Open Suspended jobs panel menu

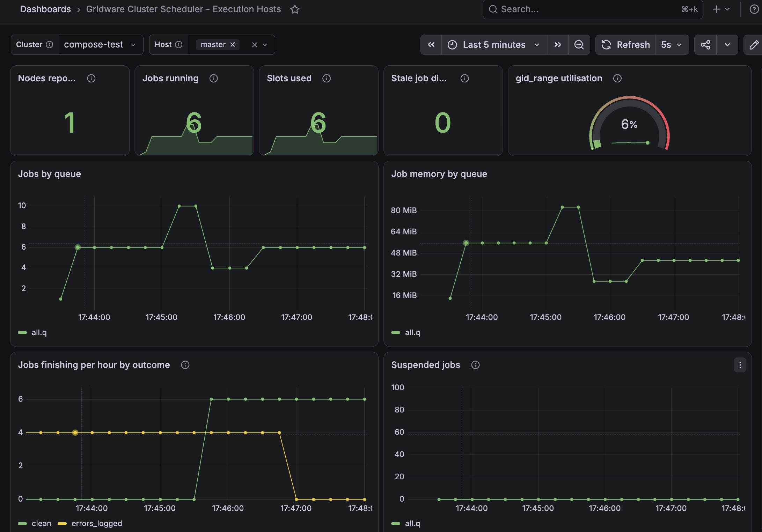(740, 365)
